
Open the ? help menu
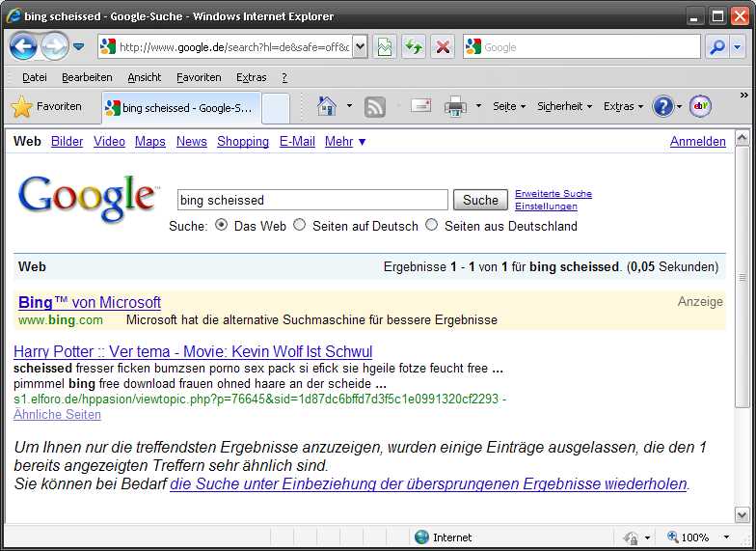coord(284,77)
